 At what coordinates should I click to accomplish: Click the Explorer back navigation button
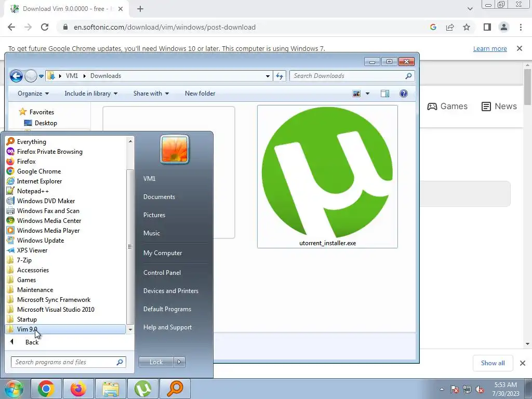(x=16, y=76)
